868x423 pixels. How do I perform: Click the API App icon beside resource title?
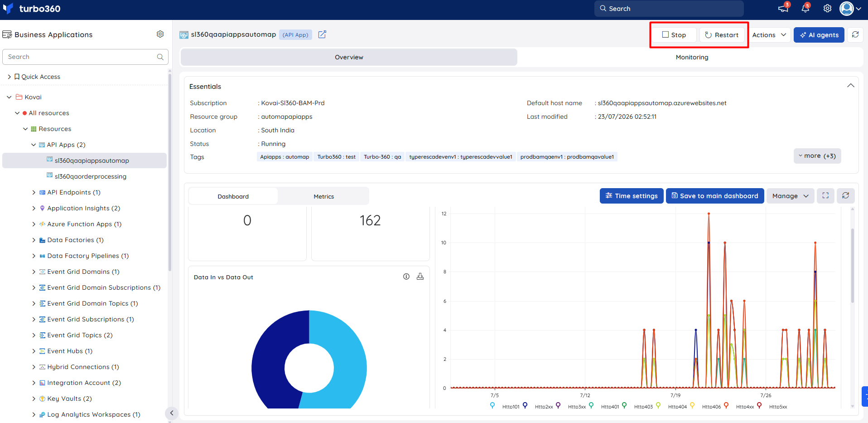(x=184, y=35)
